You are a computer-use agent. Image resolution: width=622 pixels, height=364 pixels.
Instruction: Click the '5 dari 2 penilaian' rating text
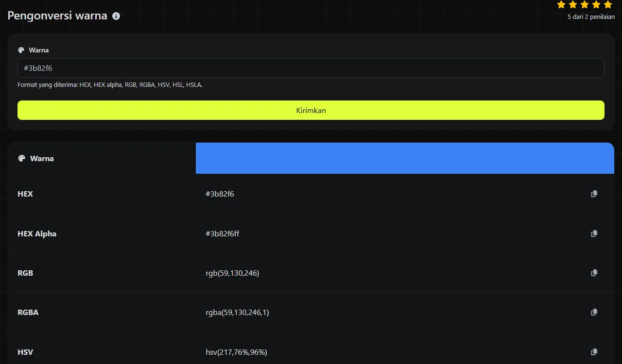[x=591, y=17]
